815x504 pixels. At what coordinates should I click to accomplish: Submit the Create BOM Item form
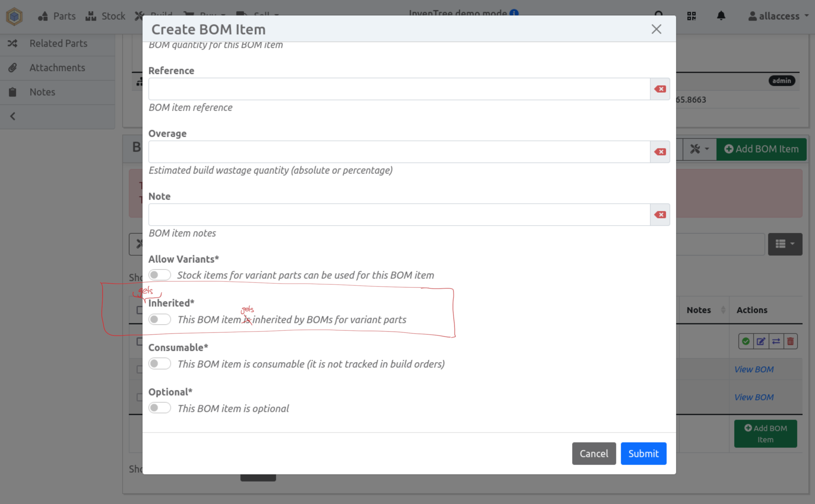[643, 453]
